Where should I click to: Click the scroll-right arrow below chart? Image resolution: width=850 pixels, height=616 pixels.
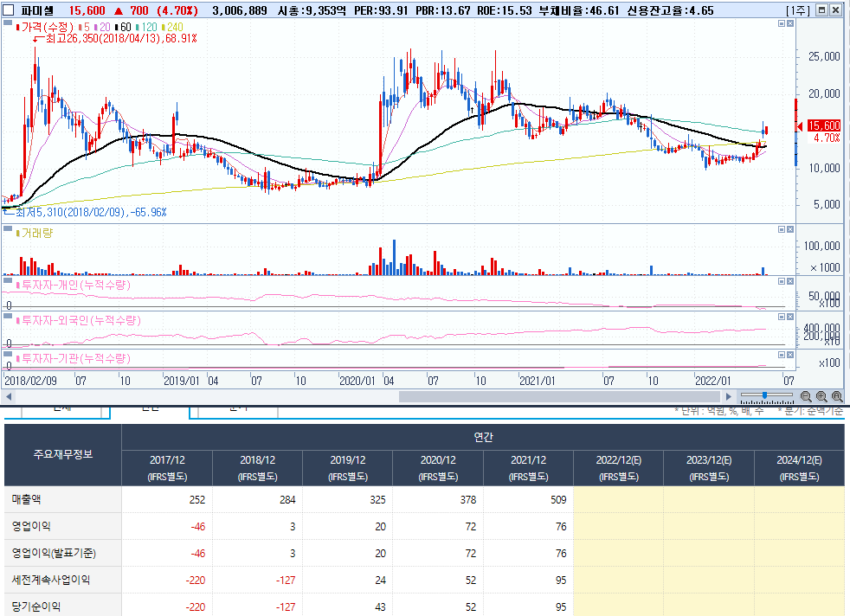tap(729, 396)
